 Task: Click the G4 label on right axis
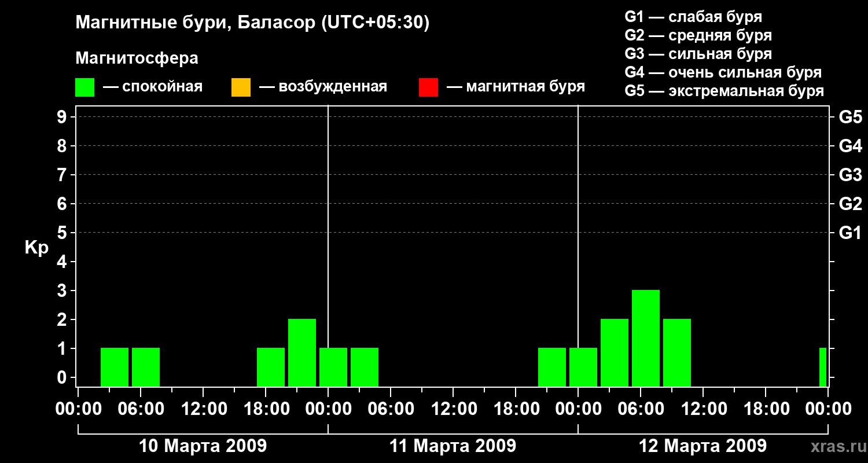850,146
